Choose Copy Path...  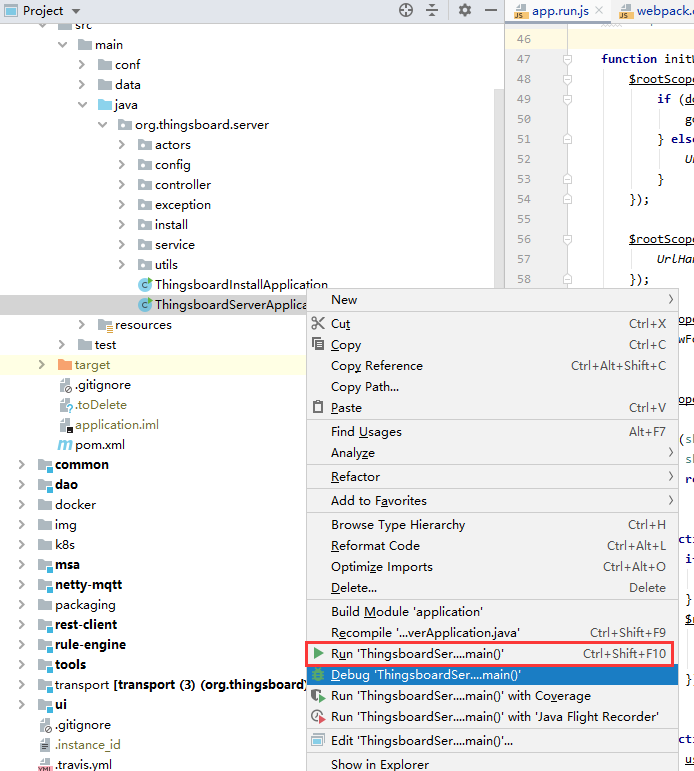pos(492,387)
